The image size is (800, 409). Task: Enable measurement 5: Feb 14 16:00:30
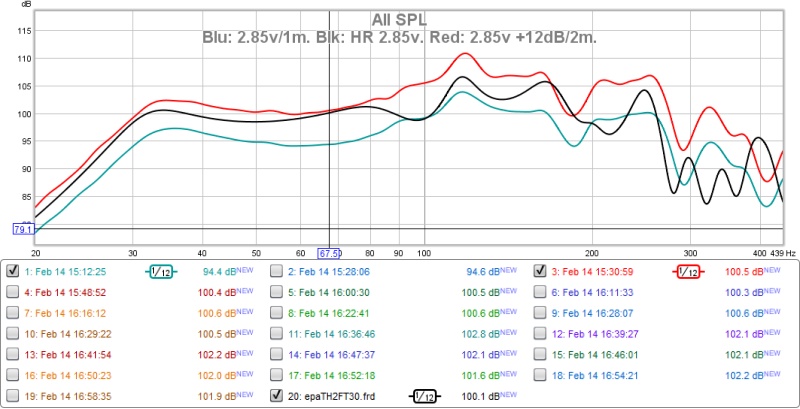click(276, 293)
